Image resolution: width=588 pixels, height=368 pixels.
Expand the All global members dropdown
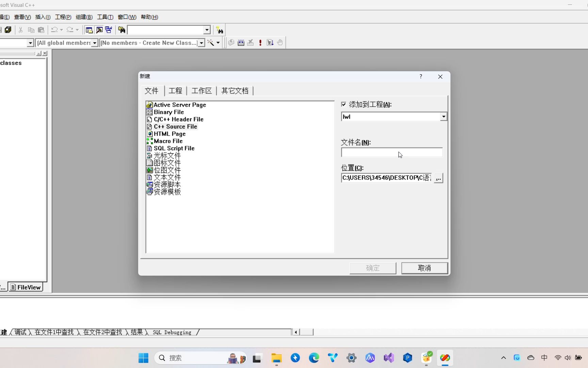point(95,43)
